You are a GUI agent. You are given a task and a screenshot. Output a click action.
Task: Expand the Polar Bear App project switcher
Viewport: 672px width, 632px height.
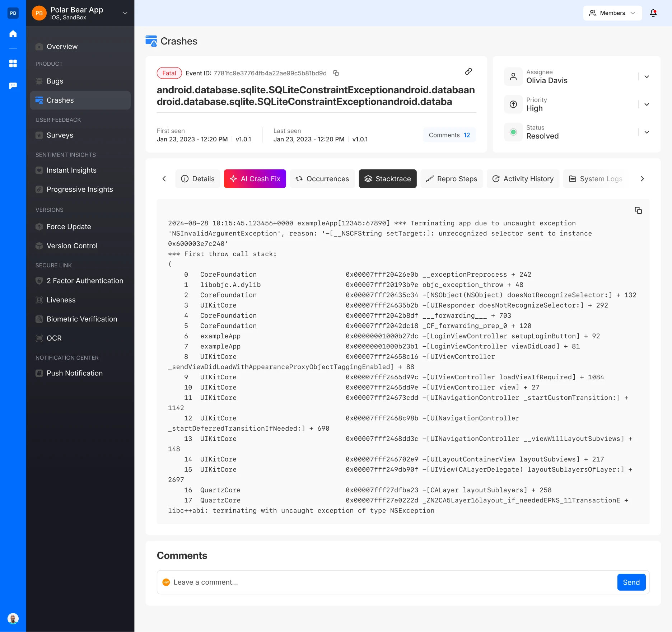[x=125, y=13]
